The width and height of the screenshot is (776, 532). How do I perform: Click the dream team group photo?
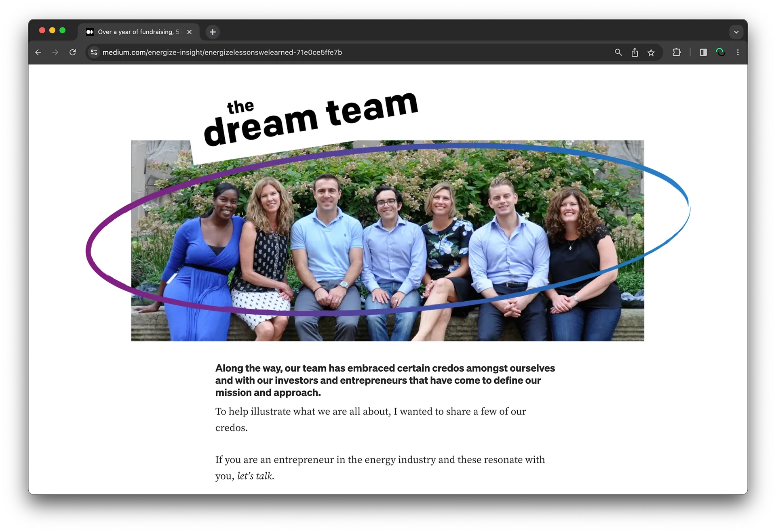(x=387, y=242)
